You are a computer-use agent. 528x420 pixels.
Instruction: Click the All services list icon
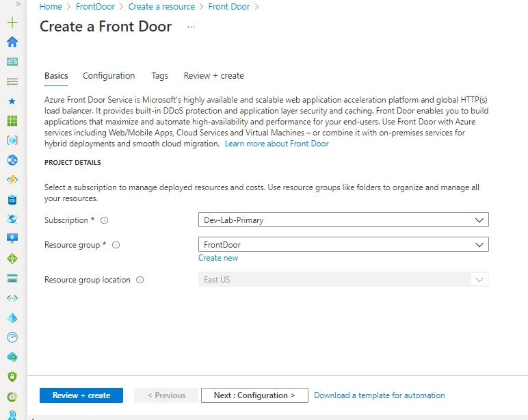(12, 81)
